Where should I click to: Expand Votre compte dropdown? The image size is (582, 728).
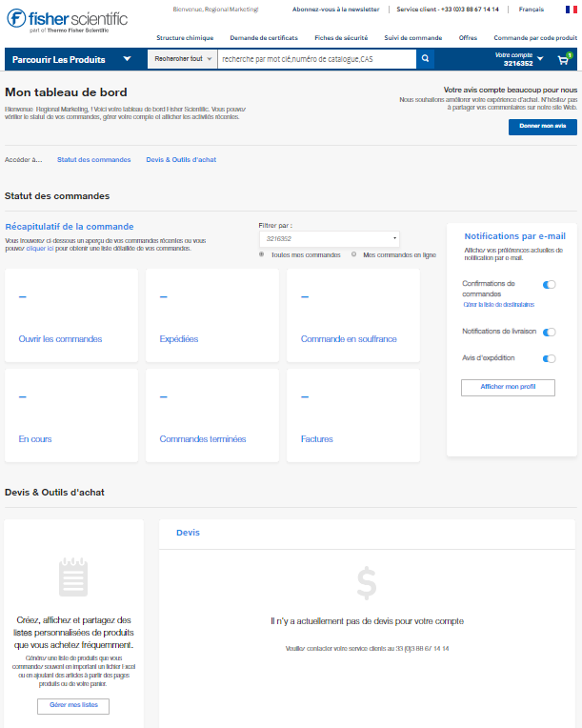519,59
